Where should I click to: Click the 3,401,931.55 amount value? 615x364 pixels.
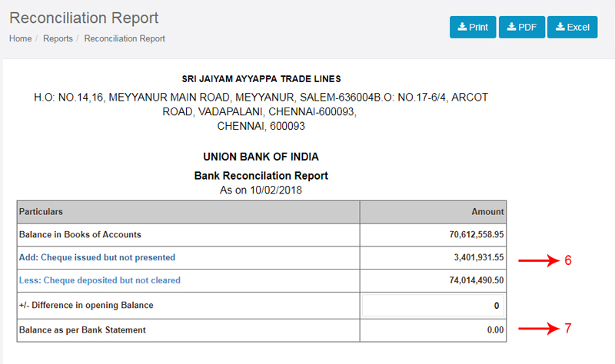pyautogui.click(x=479, y=257)
